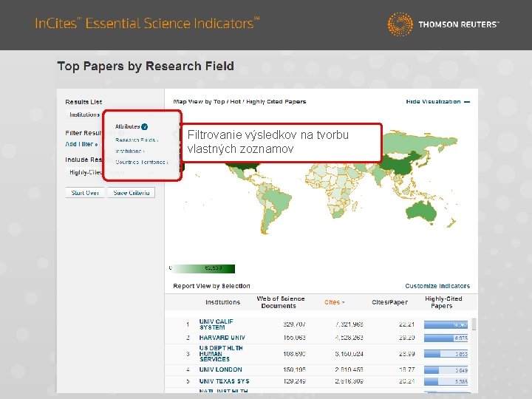Click the Attributes help icon
Viewport: 532px width, 399px height.
pyautogui.click(x=145, y=126)
